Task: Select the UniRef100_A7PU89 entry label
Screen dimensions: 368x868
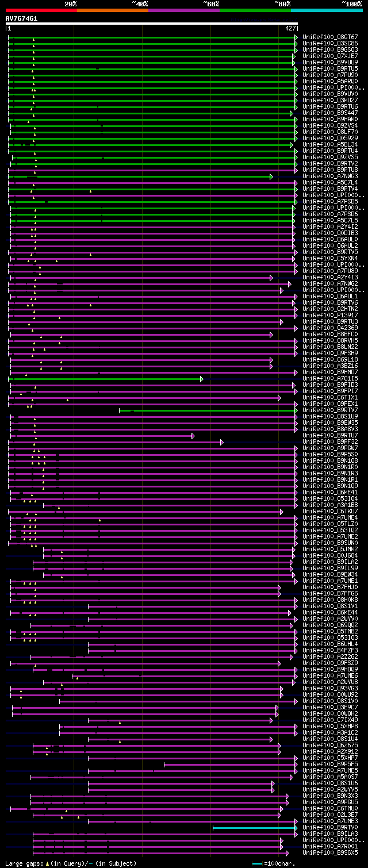Action: click(x=330, y=271)
